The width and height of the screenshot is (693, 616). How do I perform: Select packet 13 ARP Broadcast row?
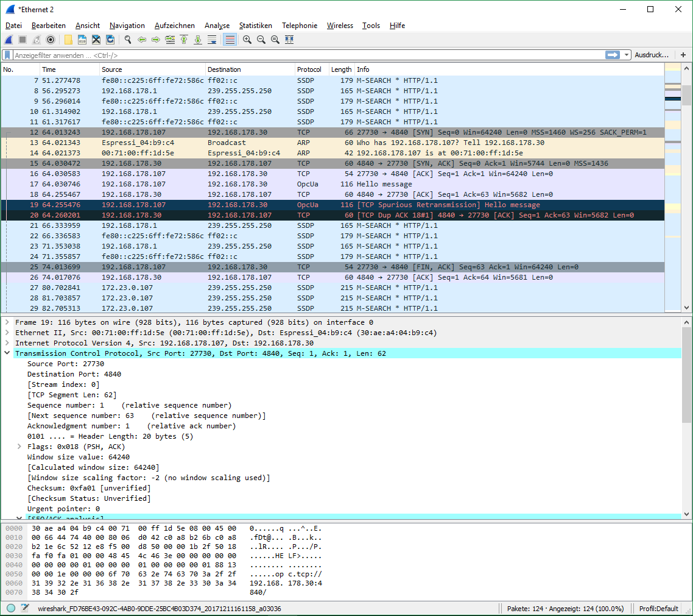332,143
